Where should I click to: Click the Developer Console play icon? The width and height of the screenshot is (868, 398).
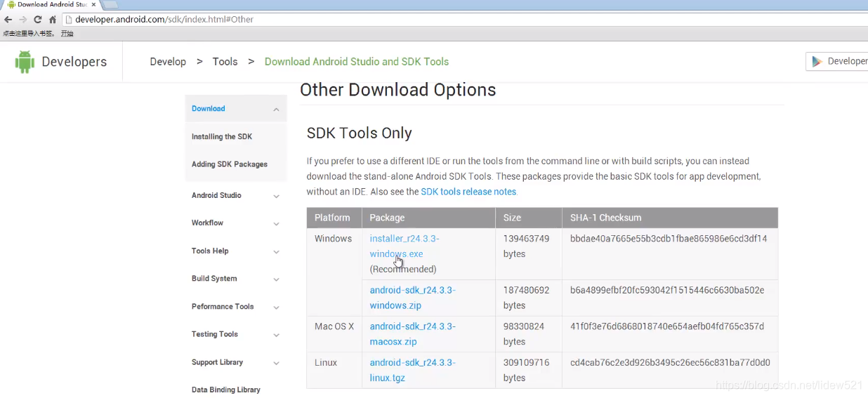pyautogui.click(x=817, y=62)
